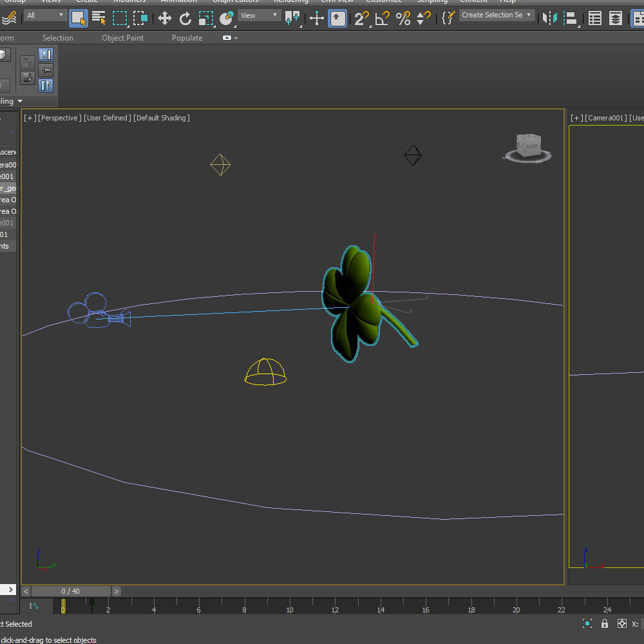The height and width of the screenshot is (644, 644).
Task: Open the [Perspective] viewport label menu
Action: point(59,118)
